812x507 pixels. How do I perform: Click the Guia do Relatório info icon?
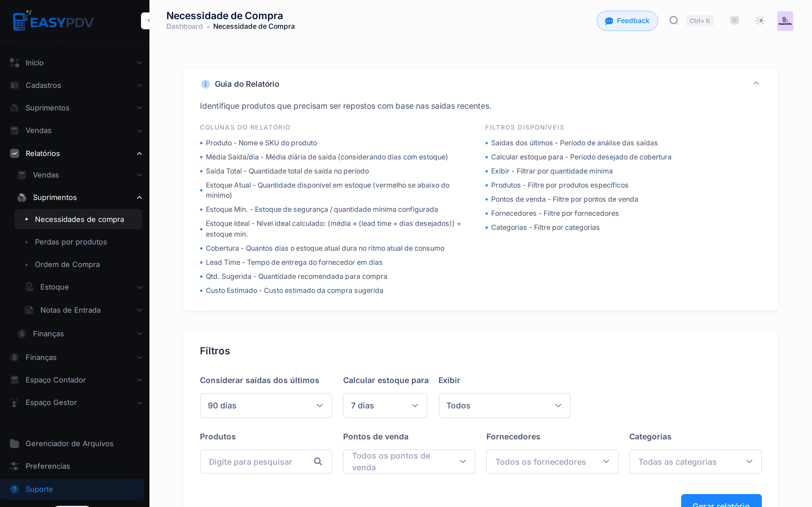(x=205, y=84)
